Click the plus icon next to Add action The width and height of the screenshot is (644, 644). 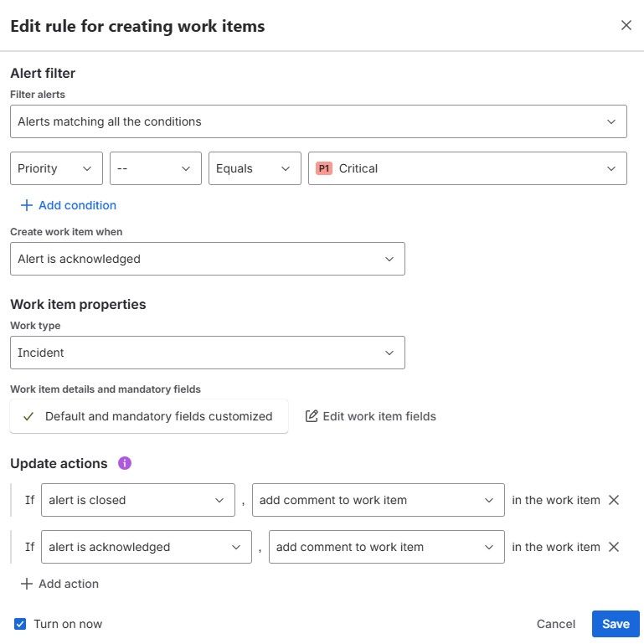26,584
